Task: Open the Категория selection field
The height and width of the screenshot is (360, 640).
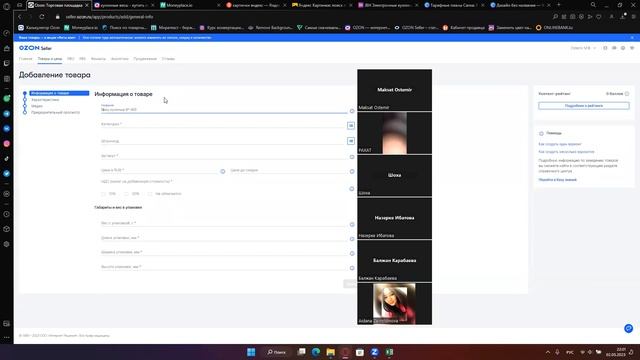Action: [223, 124]
